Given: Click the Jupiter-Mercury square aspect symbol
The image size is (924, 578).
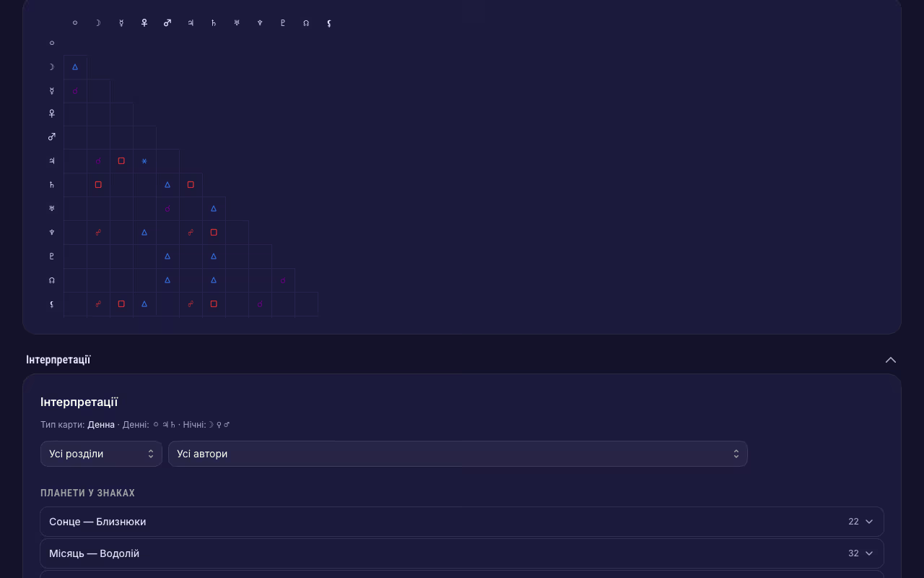Looking at the screenshot, I should 121,161.
